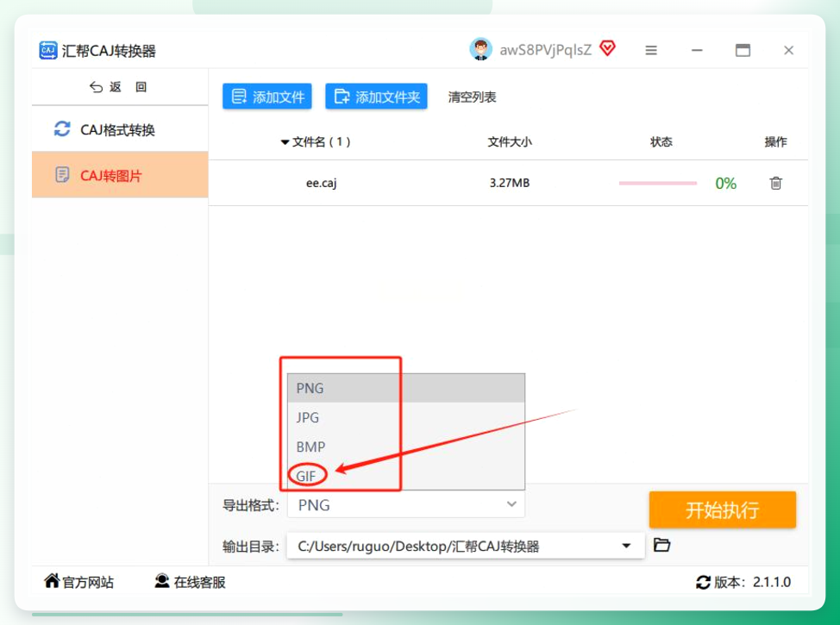Image resolution: width=840 pixels, height=625 pixels.
Task: Click the output directory path field
Action: point(466,546)
